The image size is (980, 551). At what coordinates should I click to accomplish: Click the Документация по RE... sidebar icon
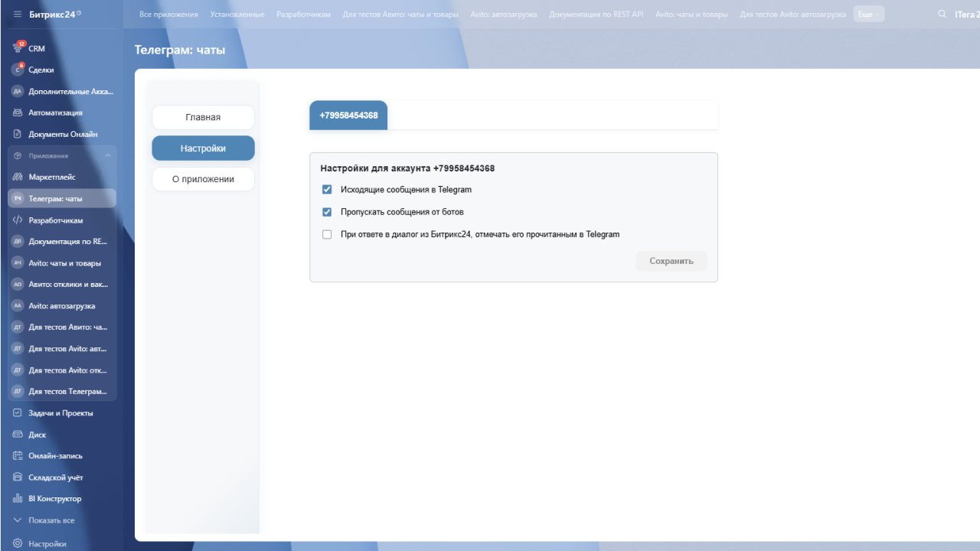(18, 241)
